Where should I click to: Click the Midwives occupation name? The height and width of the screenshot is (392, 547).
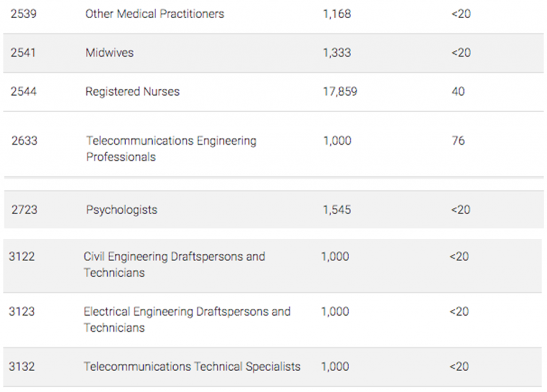coord(110,53)
